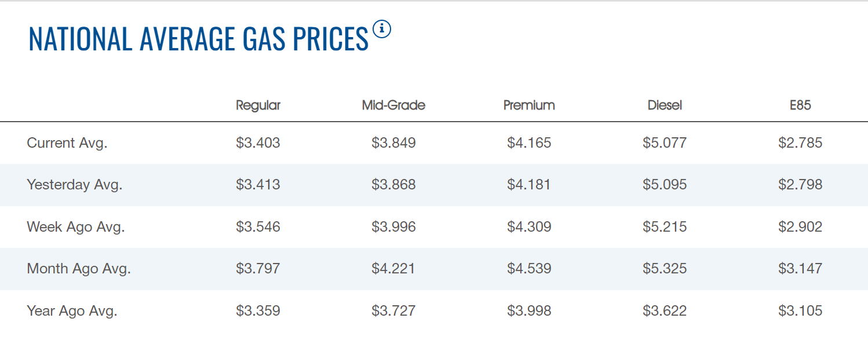Click the Current Avg. row label
This screenshot has width=868, height=351.
[x=67, y=143]
